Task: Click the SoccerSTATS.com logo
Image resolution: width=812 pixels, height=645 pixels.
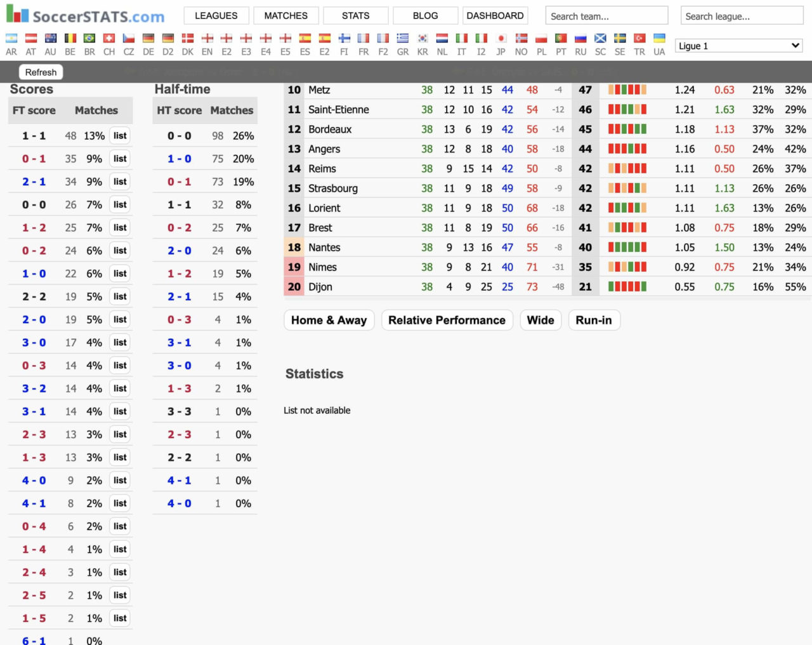Action: 85,16
